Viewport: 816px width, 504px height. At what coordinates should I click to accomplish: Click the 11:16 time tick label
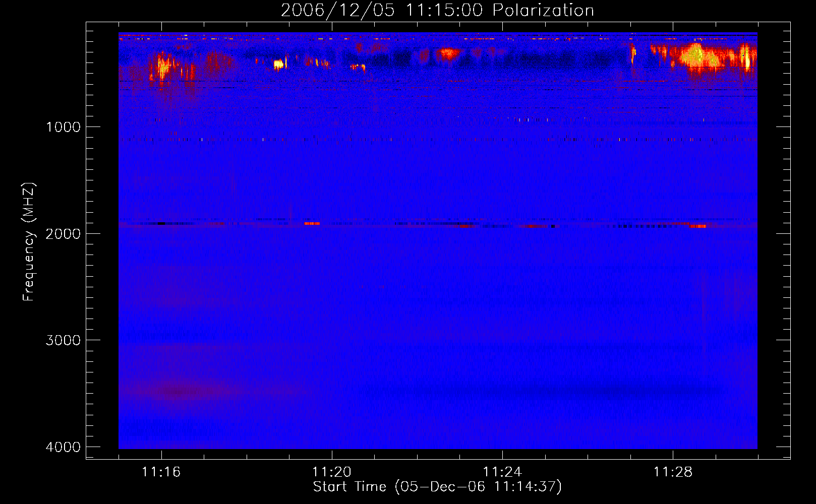point(161,472)
